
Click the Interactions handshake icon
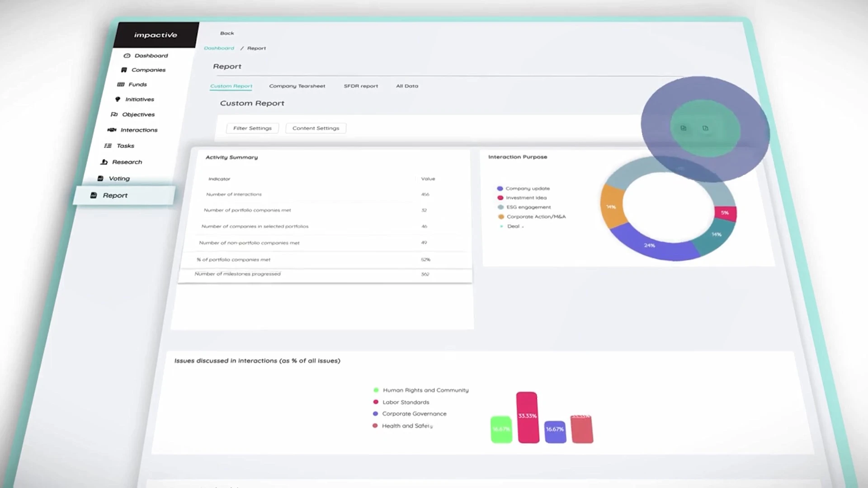(x=112, y=130)
